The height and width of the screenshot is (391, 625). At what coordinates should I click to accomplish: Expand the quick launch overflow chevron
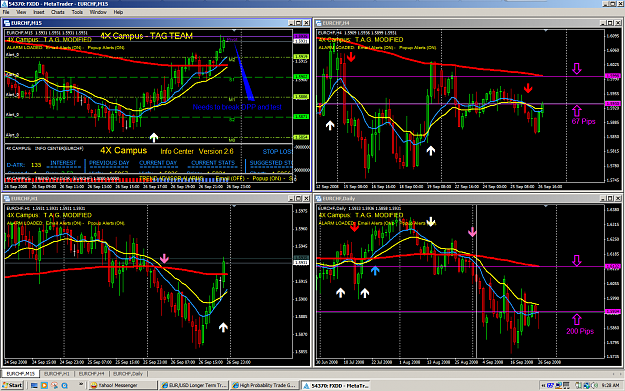click(81, 384)
